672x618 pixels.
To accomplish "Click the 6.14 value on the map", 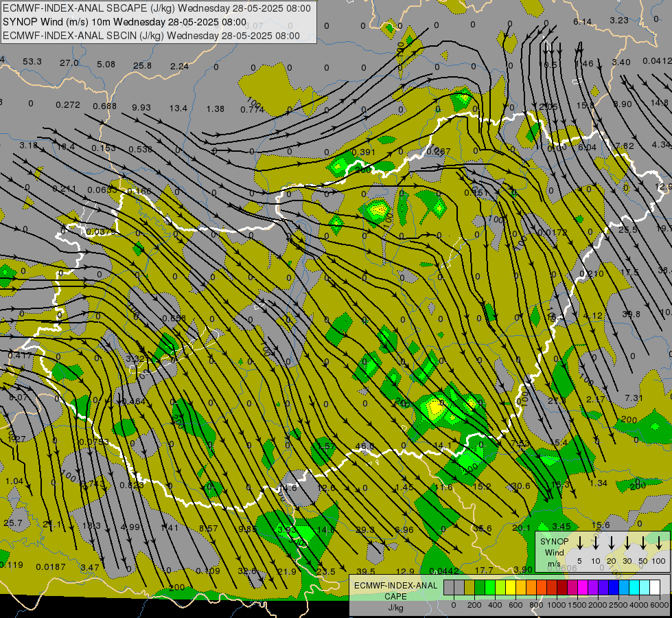I will click(x=583, y=21).
